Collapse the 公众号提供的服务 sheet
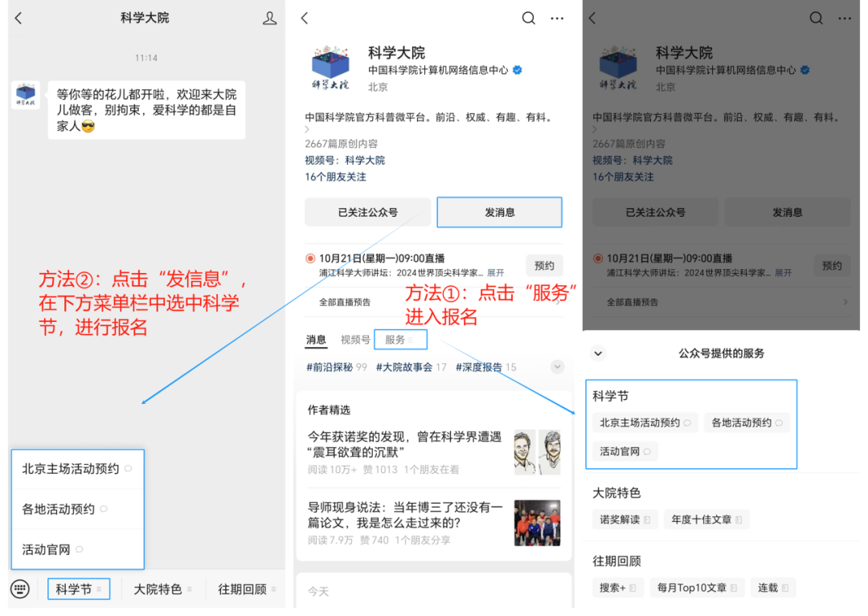Viewport: 868px width, 616px height. [x=599, y=353]
